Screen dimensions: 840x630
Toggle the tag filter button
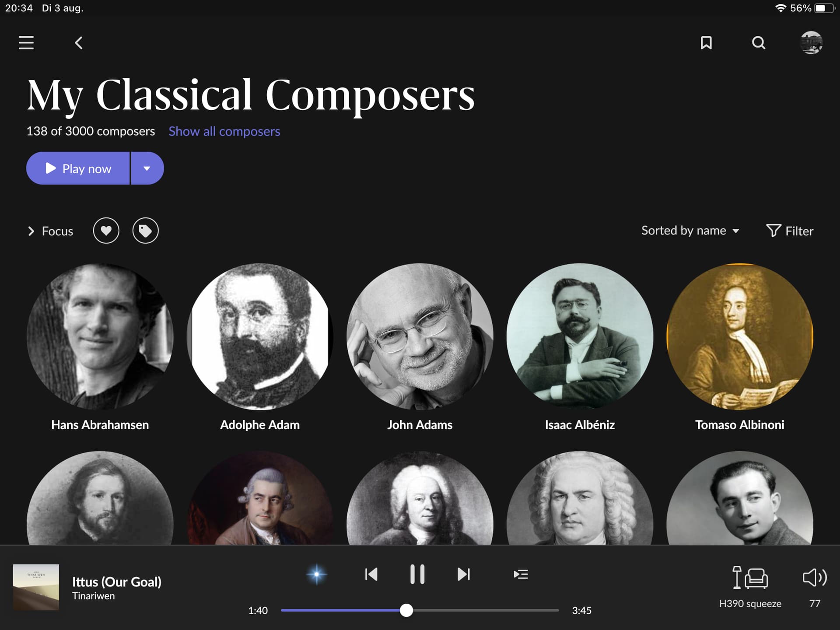(x=145, y=231)
